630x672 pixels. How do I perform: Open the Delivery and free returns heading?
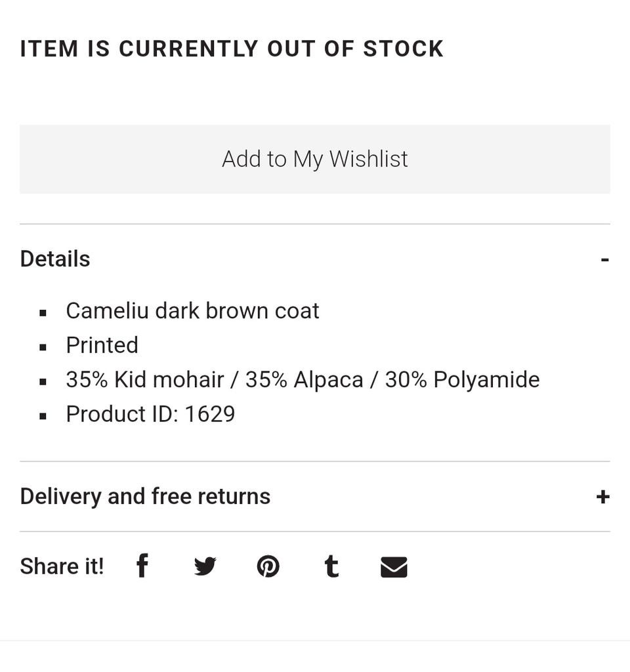tap(145, 496)
